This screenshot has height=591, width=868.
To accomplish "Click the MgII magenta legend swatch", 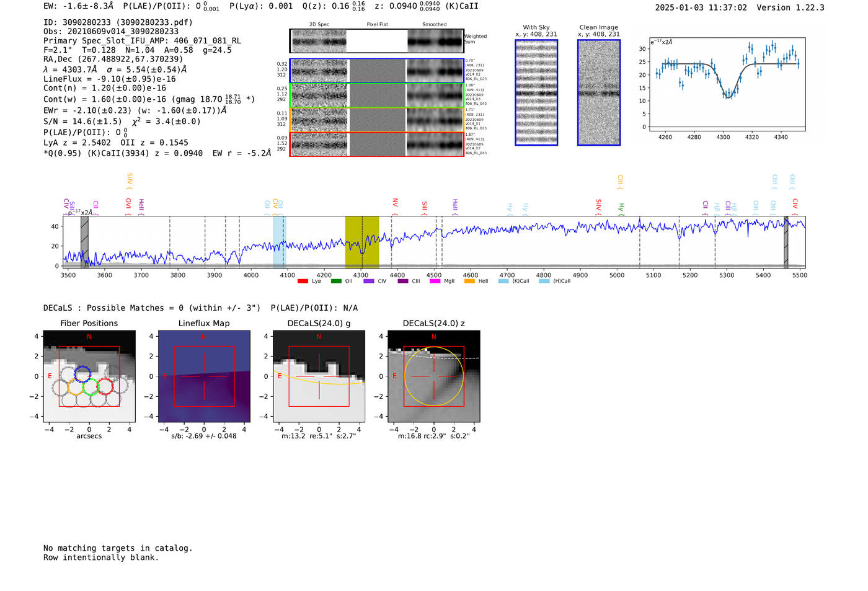I will tap(435, 282).
